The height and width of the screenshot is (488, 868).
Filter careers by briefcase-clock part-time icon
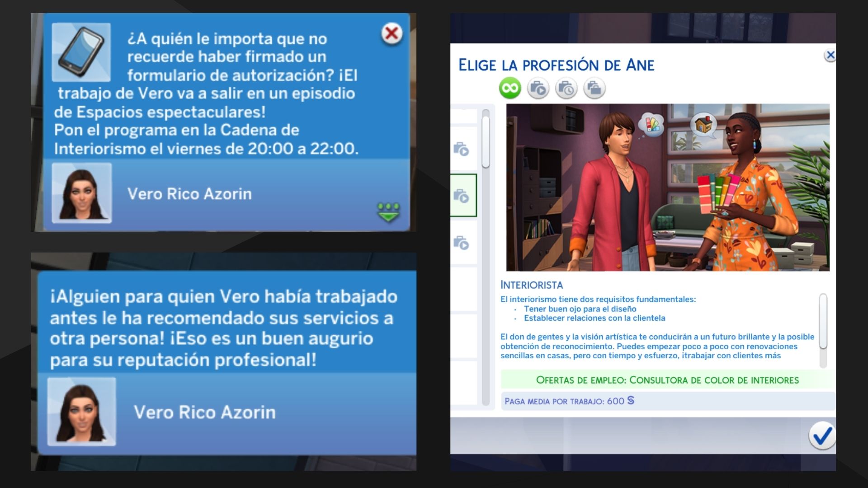(x=566, y=88)
